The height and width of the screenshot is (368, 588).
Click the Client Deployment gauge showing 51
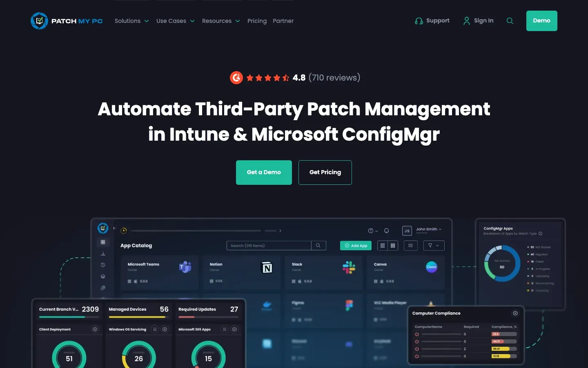[69, 355]
